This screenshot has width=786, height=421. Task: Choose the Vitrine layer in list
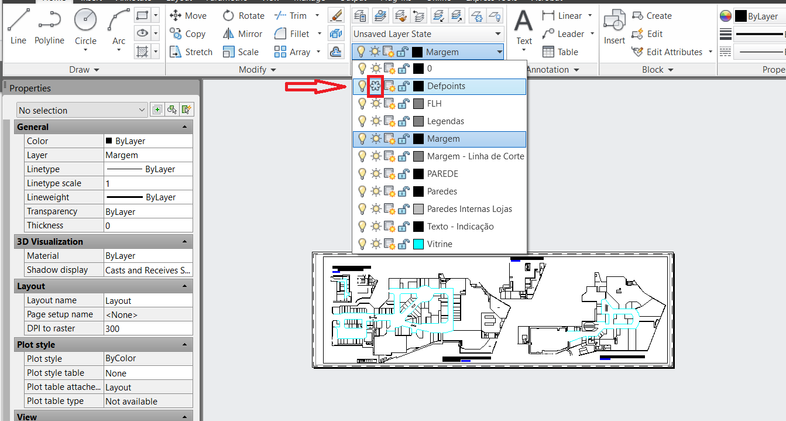pos(439,244)
